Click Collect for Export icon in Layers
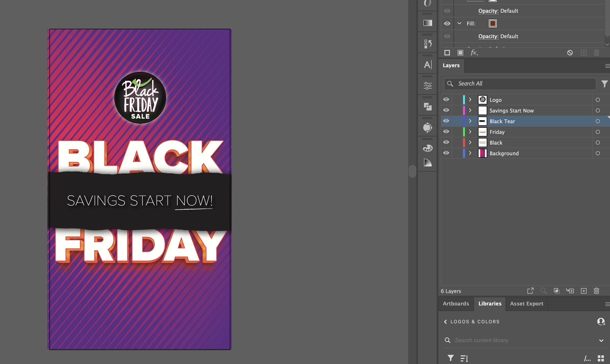The height and width of the screenshot is (364, 610). click(x=530, y=291)
